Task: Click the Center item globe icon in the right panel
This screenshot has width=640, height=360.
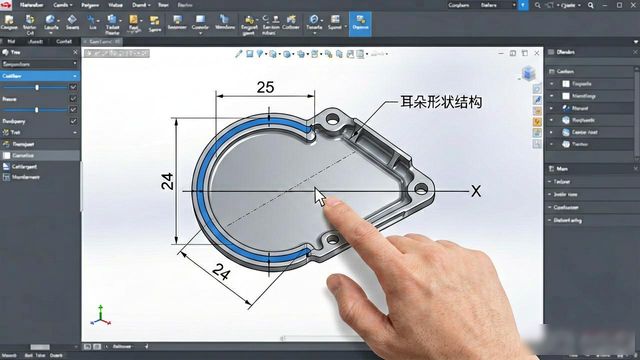Action: (x=566, y=132)
